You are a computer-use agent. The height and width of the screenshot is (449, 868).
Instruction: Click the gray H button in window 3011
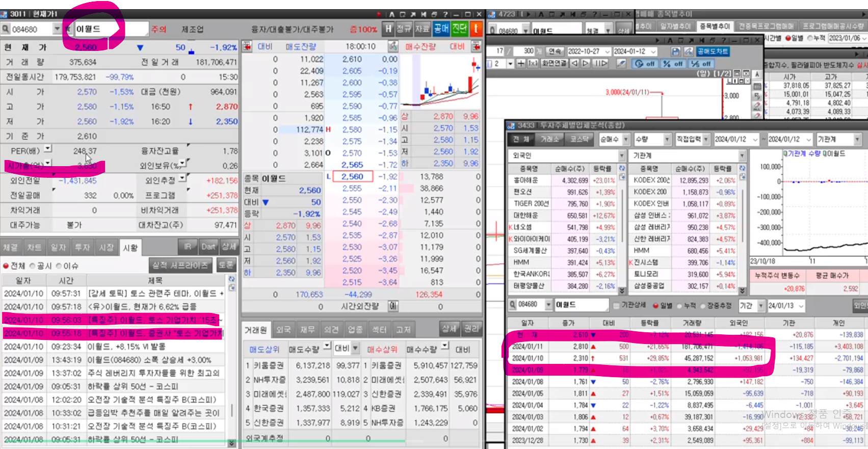click(x=388, y=29)
